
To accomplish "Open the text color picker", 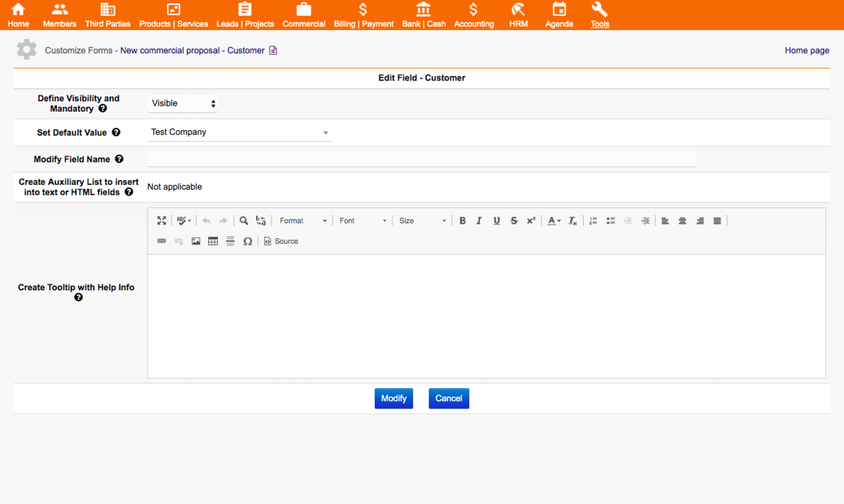I will [553, 220].
